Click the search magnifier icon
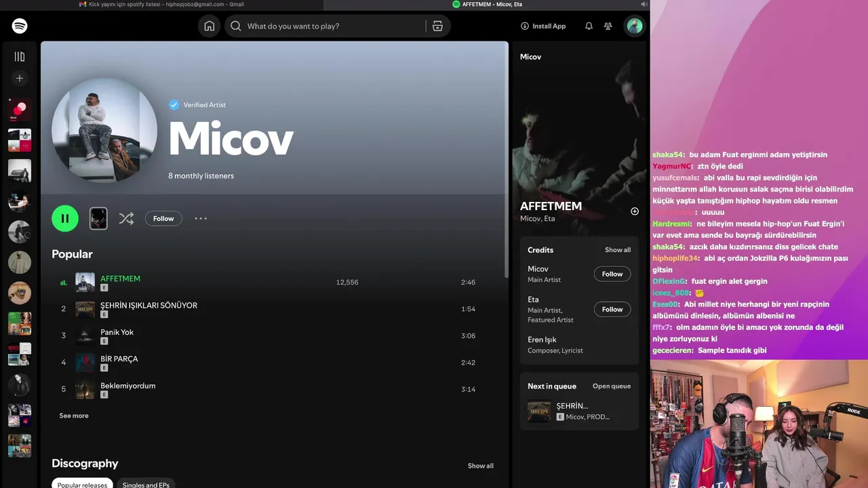Viewport: 868px width, 488px height. [235, 26]
